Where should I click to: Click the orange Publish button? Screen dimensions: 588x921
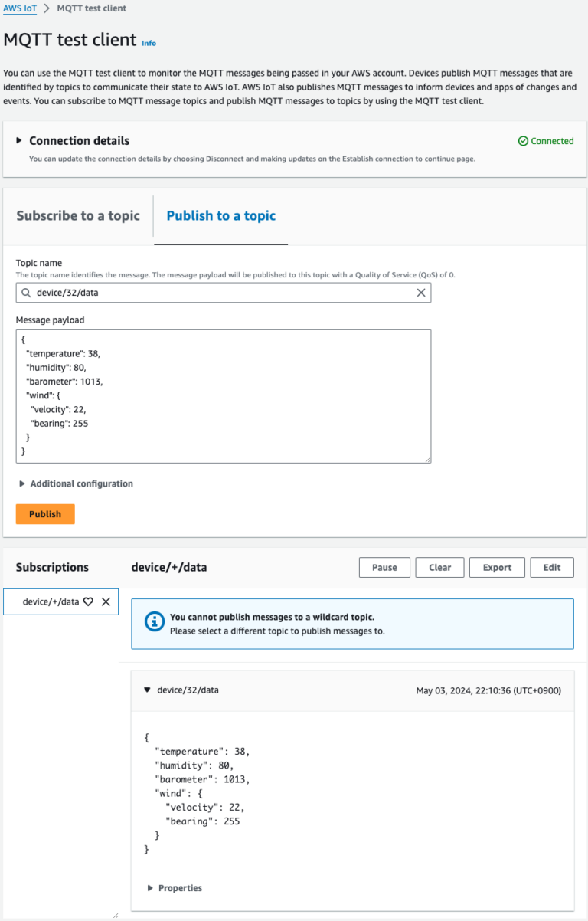click(44, 514)
